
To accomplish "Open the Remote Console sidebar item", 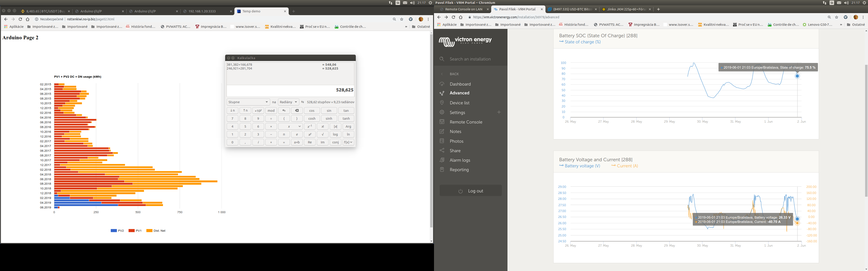I will 466,122.
